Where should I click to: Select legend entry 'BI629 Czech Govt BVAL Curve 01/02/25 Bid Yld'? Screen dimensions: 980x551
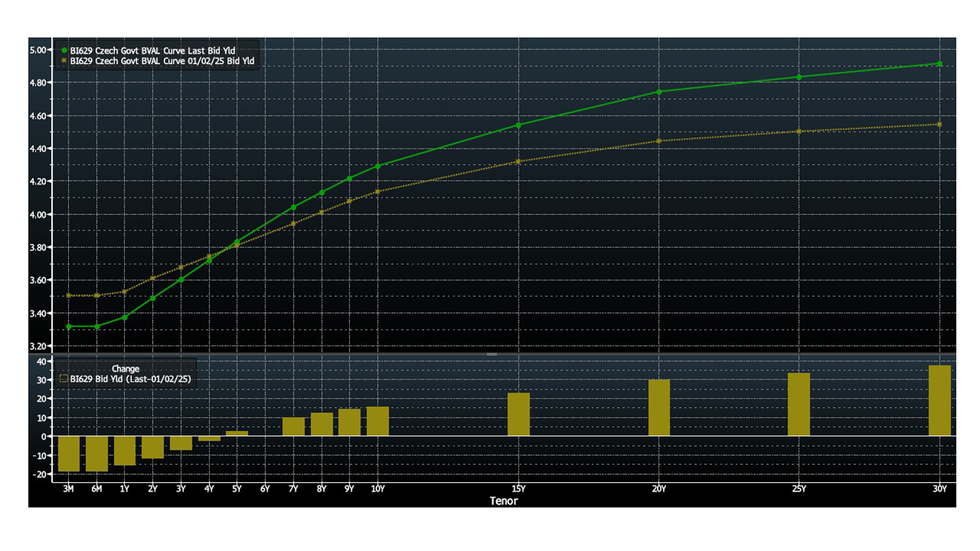click(x=162, y=61)
